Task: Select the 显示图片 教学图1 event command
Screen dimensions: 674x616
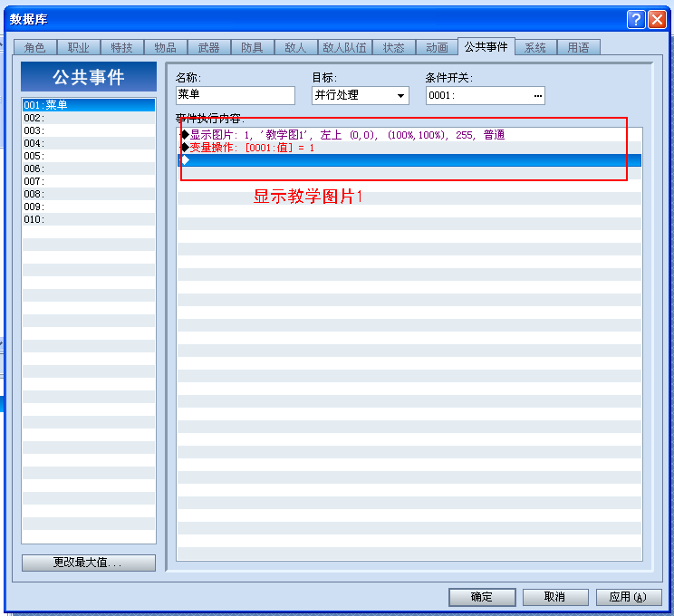Action: point(409,135)
